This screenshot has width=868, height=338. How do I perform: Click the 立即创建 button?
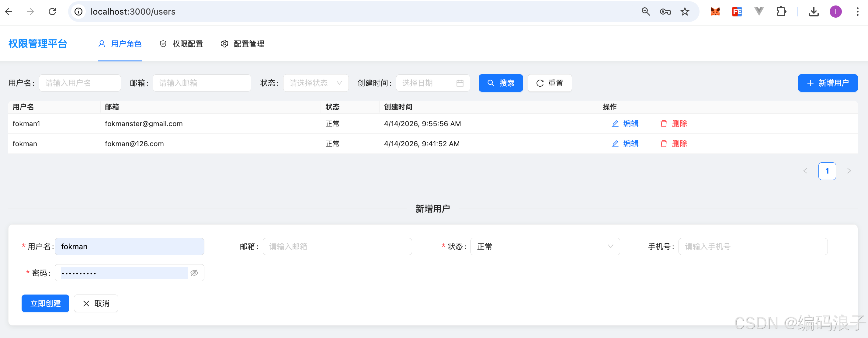pos(46,303)
